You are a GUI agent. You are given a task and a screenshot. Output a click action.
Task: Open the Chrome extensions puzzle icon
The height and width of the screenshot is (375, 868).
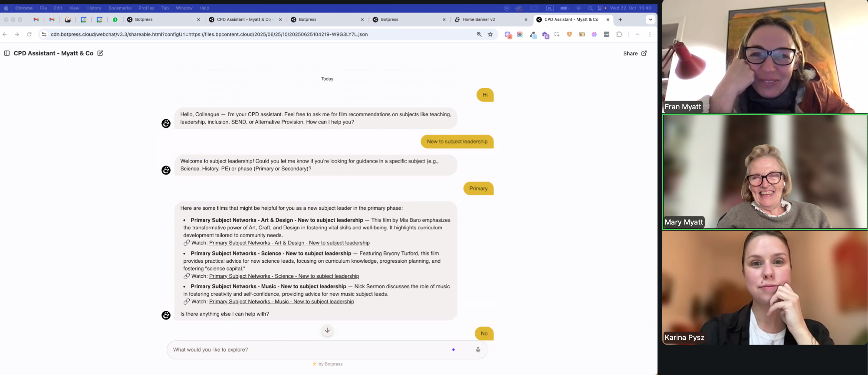click(619, 34)
